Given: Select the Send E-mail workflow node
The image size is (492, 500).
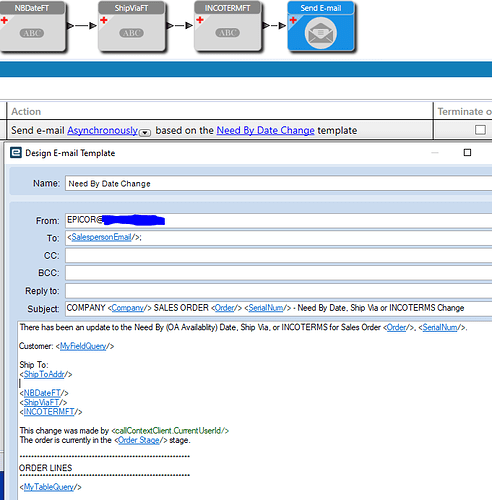Looking at the screenshot, I should 321,27.
